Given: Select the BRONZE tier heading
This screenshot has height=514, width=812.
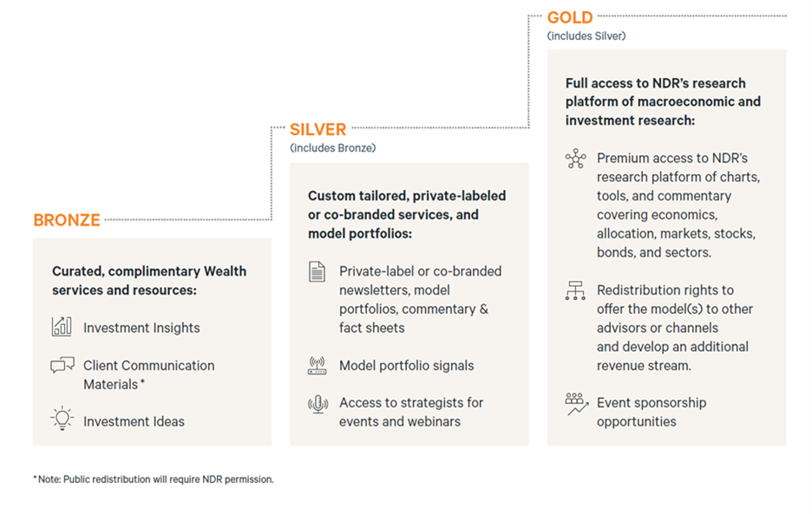Looking at the screenshot, I should [67, 220].
